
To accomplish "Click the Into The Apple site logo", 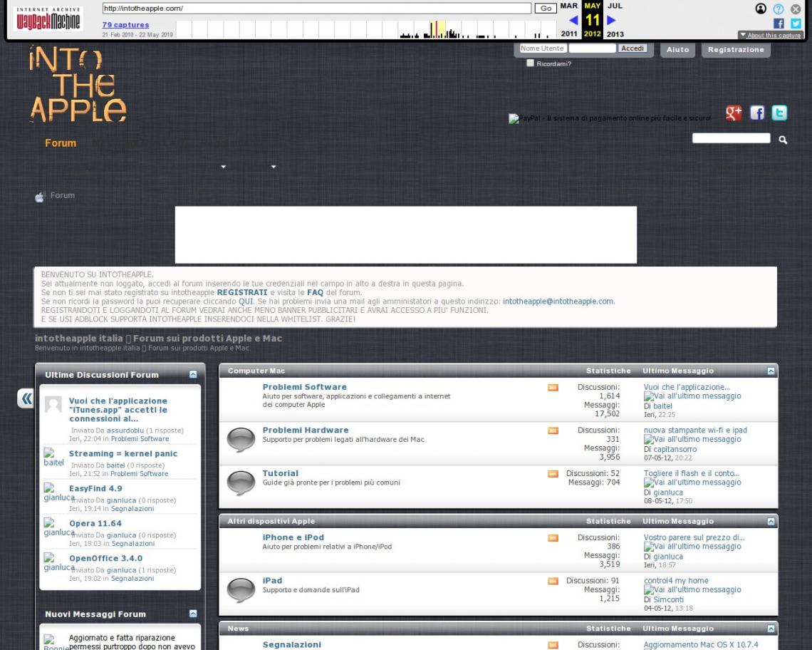I will (78, 84).
